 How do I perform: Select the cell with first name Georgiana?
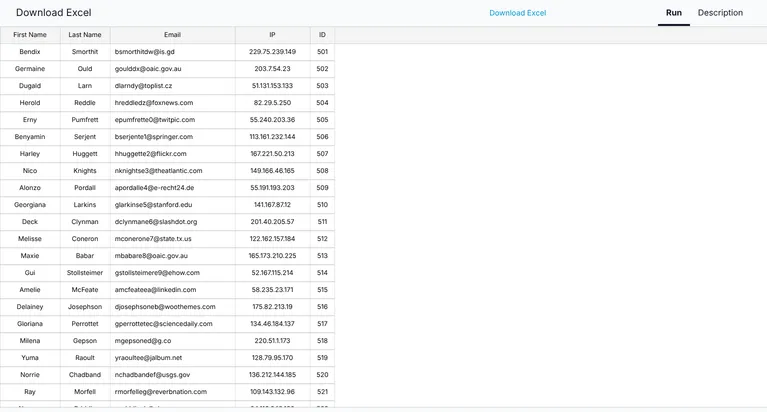30,205
